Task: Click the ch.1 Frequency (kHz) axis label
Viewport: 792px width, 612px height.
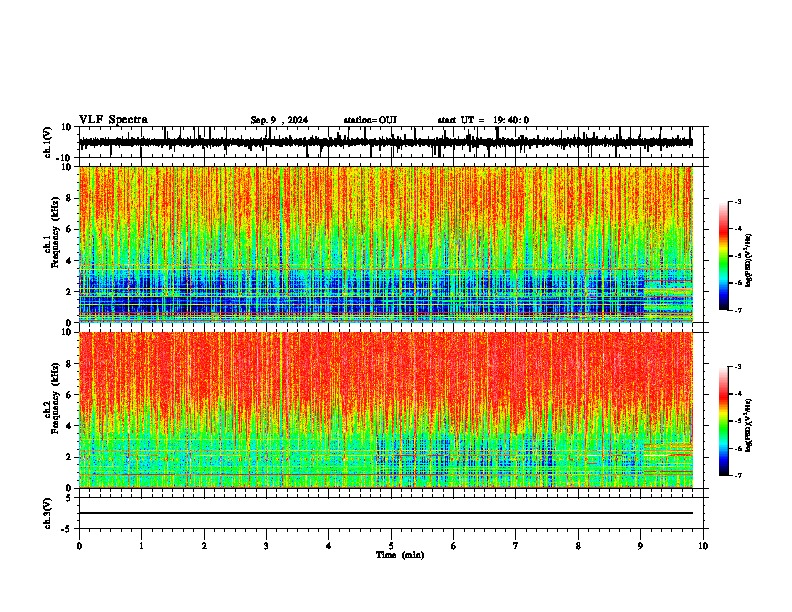Action: [x=52, y=232]
